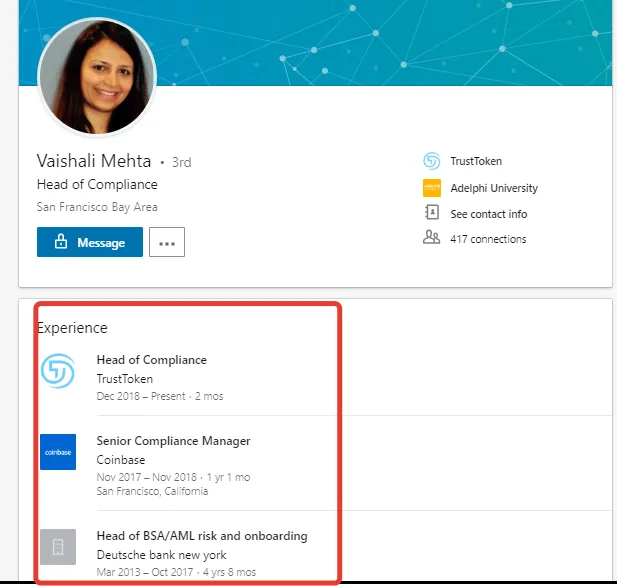View the 417 connections list

(488, 239)
